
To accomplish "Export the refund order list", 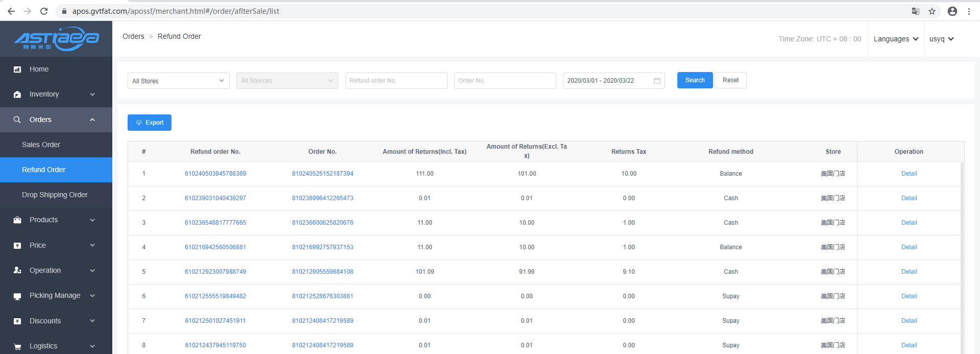I will coord(150,123).
